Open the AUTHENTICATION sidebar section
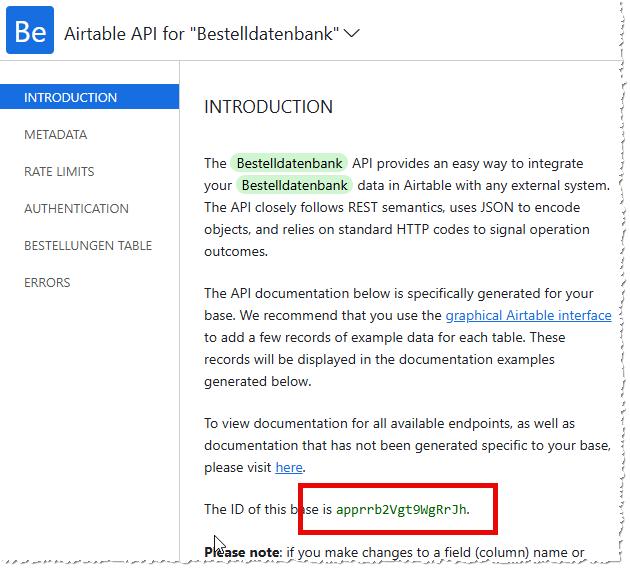 click(76, 209)
